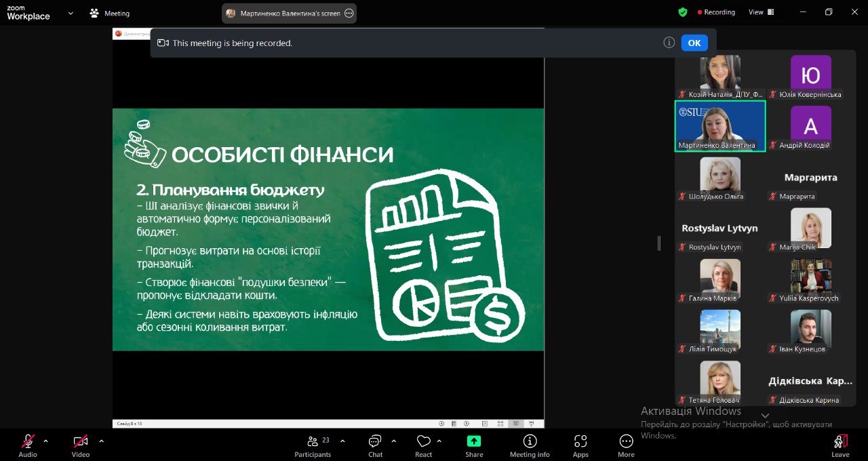
Task: Select the Meeting tab at top
Action: pos(110,13)
